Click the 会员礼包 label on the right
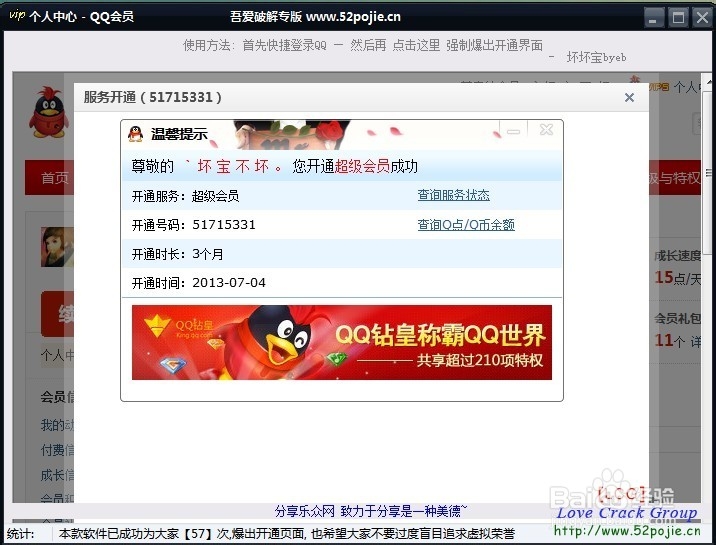Viewport: 716px width, 545px height. point(677,318)
